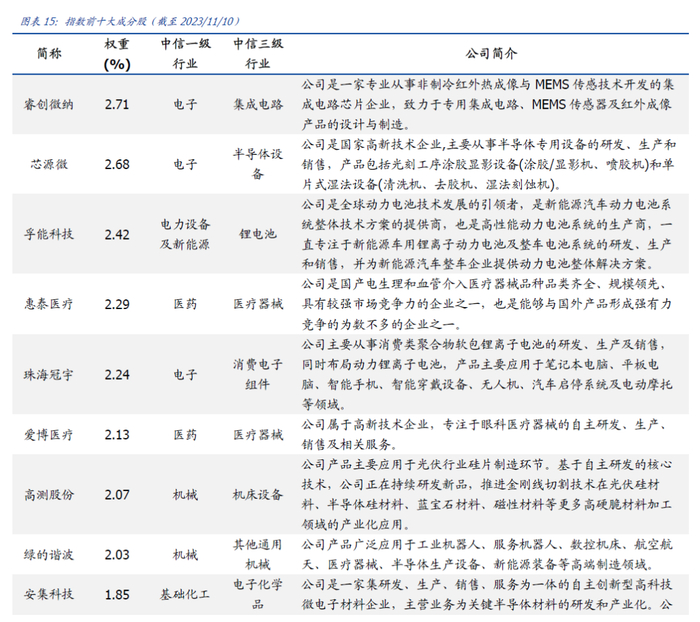This screenshot has height=622, width=700.
Task: Click the weight value 2.24
Action: click(x=117, y=374)
